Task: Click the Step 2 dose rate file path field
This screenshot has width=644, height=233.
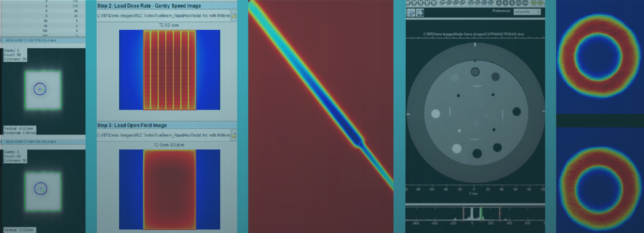Action: click(x=163, y=15)
